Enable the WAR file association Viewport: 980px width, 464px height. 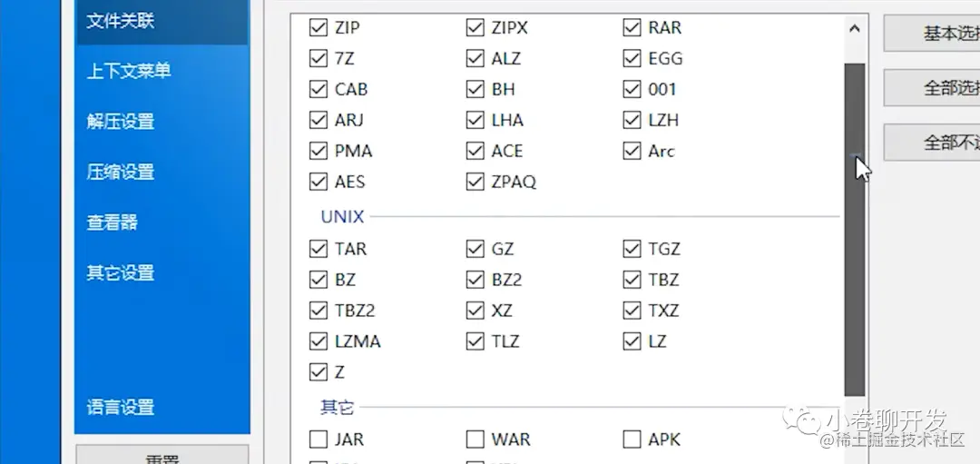pos(475,439)
